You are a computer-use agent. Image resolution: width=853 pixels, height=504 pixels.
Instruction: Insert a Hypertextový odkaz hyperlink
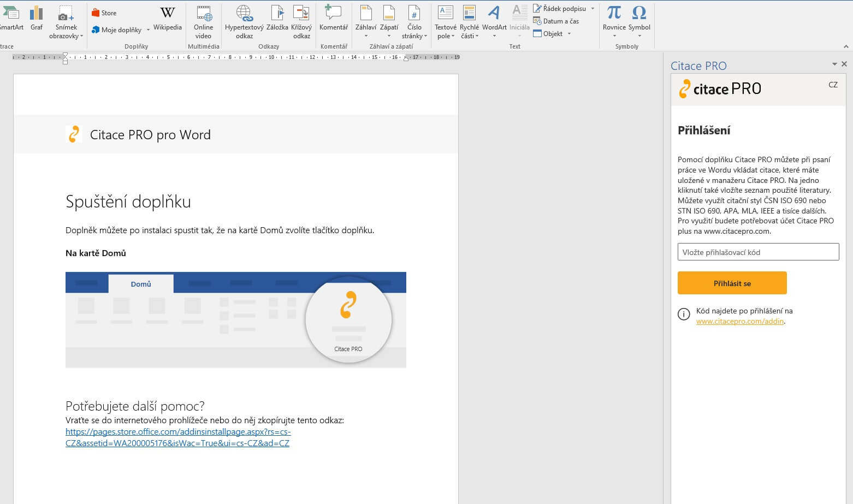(244, 22)
